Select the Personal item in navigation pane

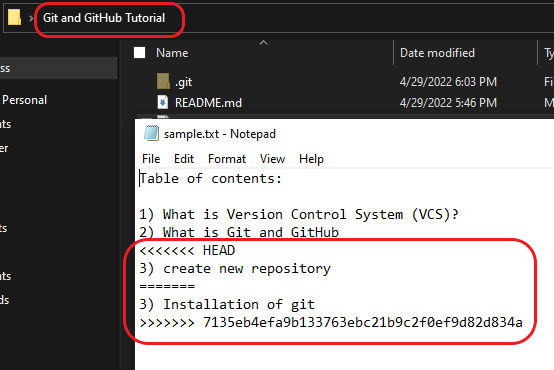coord(24,100)
